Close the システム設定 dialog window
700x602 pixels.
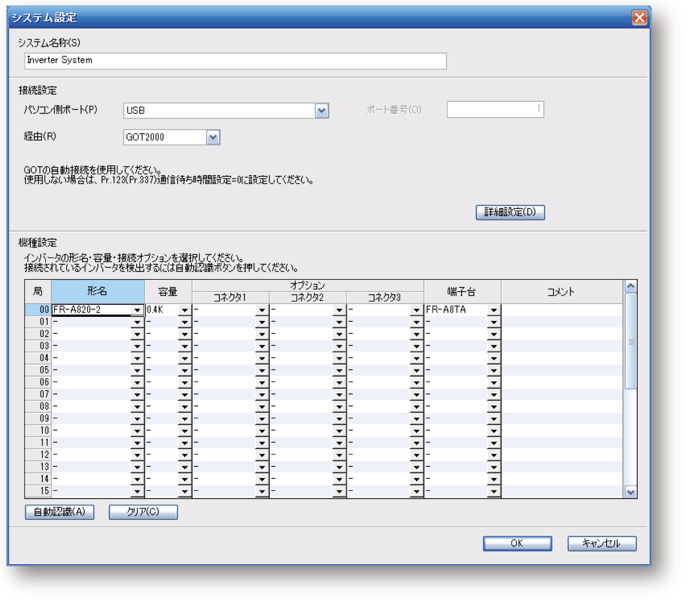click(x=639, y=18)
